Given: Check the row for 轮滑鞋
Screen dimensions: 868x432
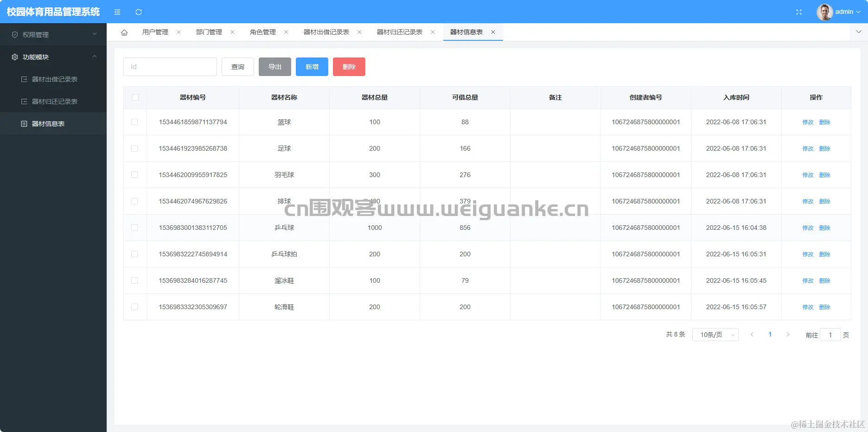Looking at the screenshot, I should (x=134, y=307).
